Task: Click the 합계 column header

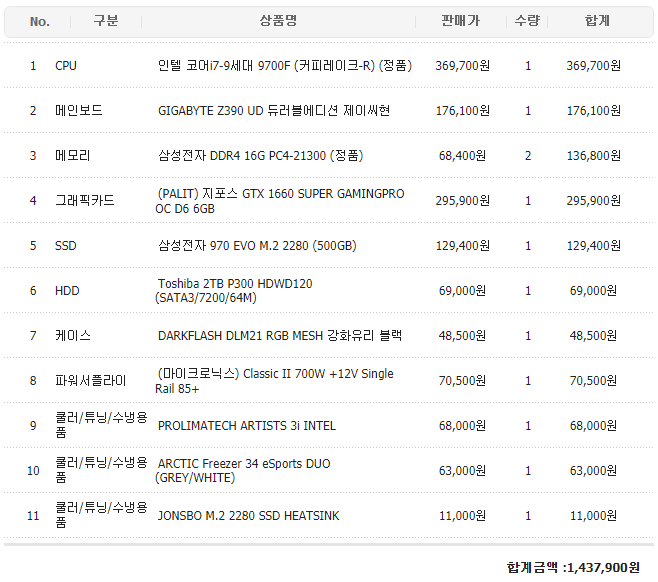Action: (x=597, y=21)
